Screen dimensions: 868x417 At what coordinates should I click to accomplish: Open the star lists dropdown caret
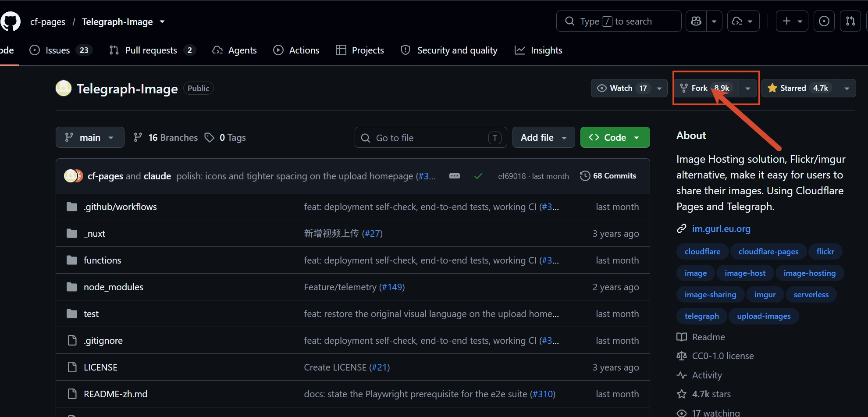(847, 88)
